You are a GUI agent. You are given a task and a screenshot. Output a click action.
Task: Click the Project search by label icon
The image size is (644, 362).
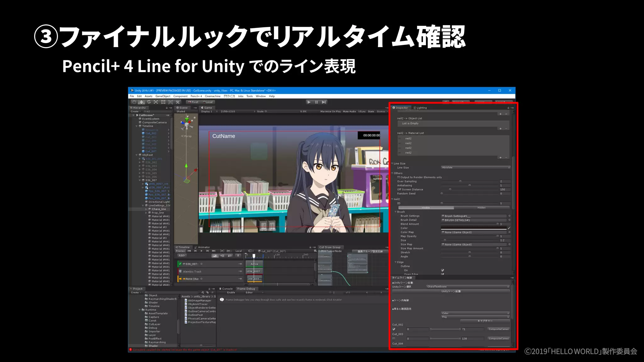click(207, 293)
